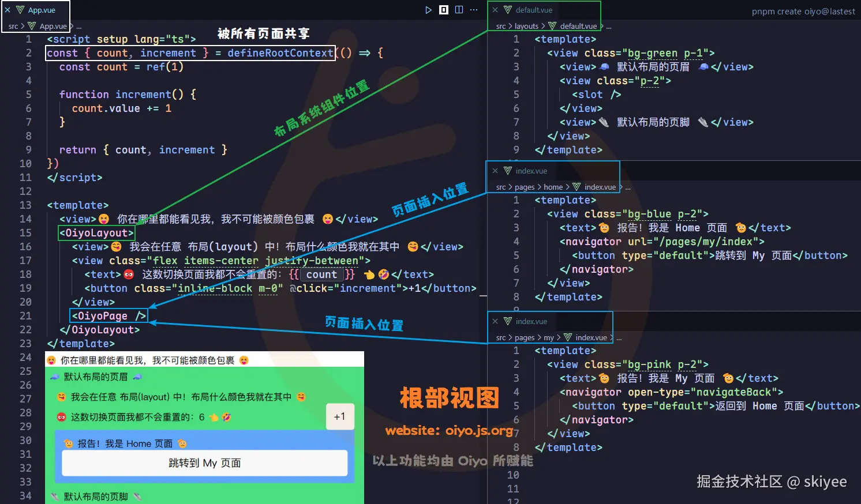Switch to the default.vue tab
Image resolution: width=861 pixels, height=504 pixels.
tap(534, 10)
